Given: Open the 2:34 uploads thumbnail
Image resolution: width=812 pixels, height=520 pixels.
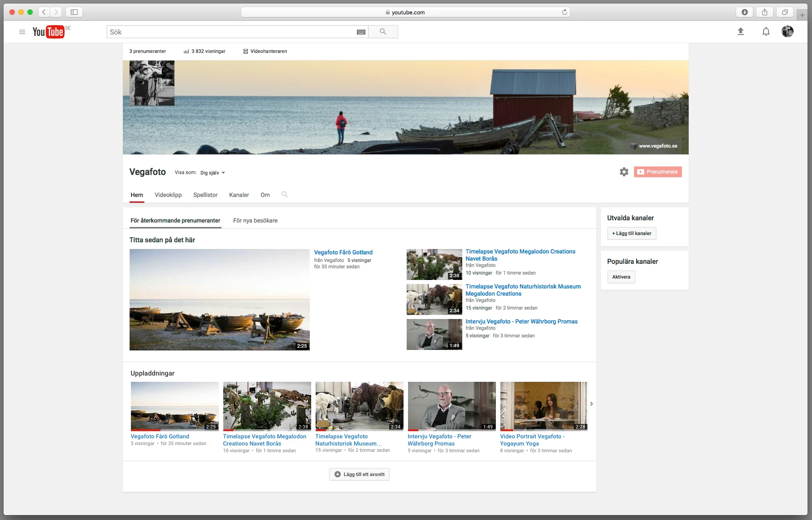Looking at the screenshot, I should pyautogui.click(x=359, y=406).
